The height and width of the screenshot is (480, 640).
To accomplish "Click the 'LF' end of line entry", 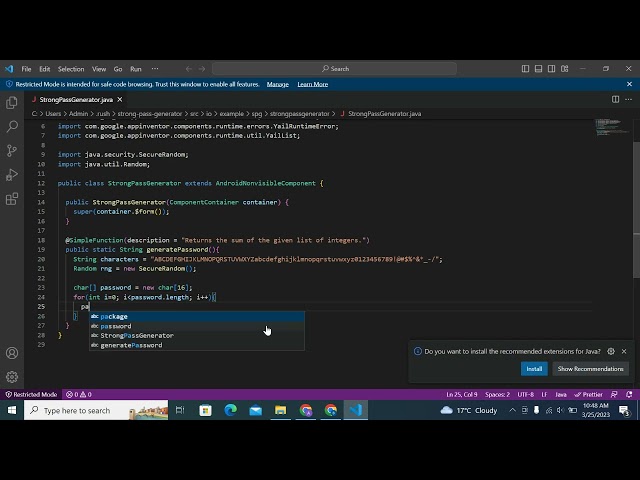I will coord(544,394).
